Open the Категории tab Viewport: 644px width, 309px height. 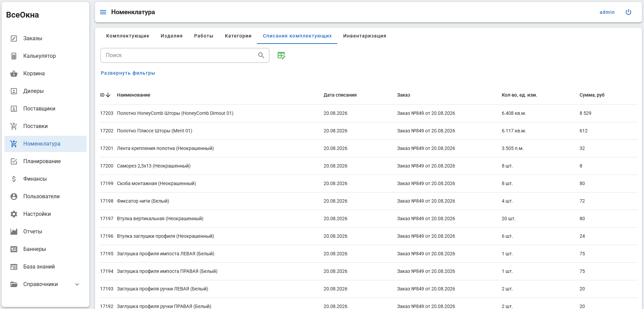238,36
